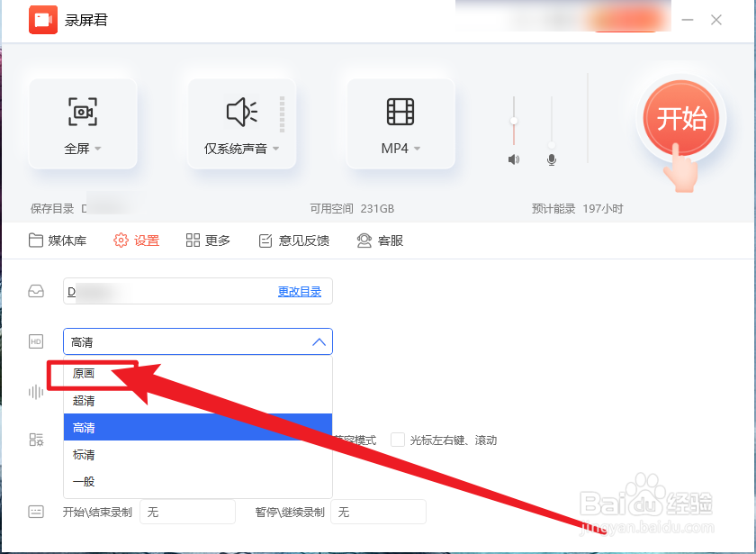Mute the speaker volume icon

coord(514,159)
